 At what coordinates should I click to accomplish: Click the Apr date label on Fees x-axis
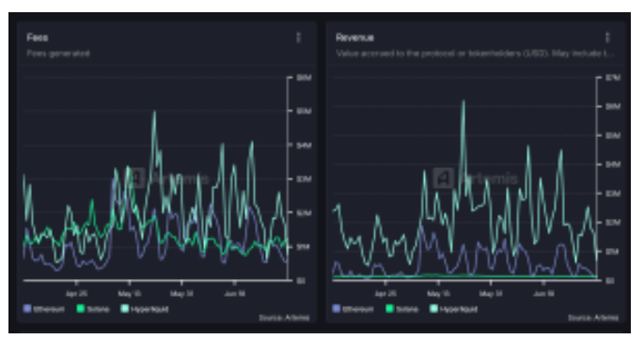click(x=76, y=293)
